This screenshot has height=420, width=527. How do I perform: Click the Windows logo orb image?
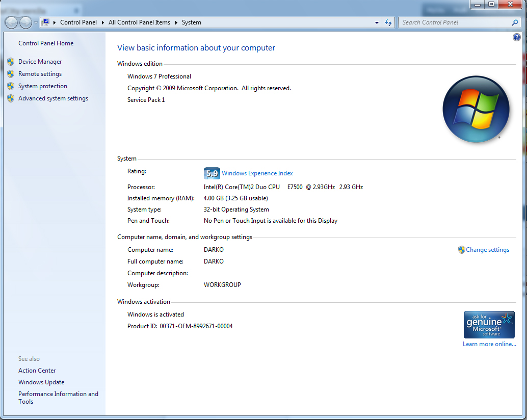coord(476,109)
